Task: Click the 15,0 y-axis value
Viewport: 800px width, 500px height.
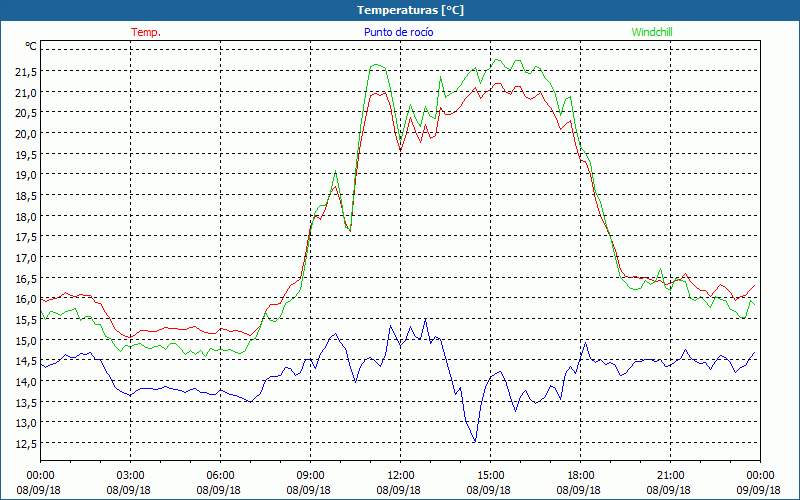Action: [26, 341]
